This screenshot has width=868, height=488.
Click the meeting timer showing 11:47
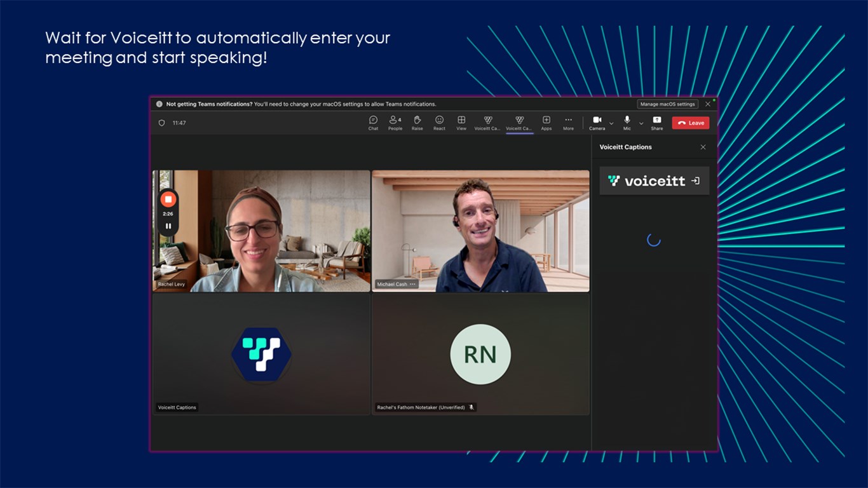pos(179,123)
